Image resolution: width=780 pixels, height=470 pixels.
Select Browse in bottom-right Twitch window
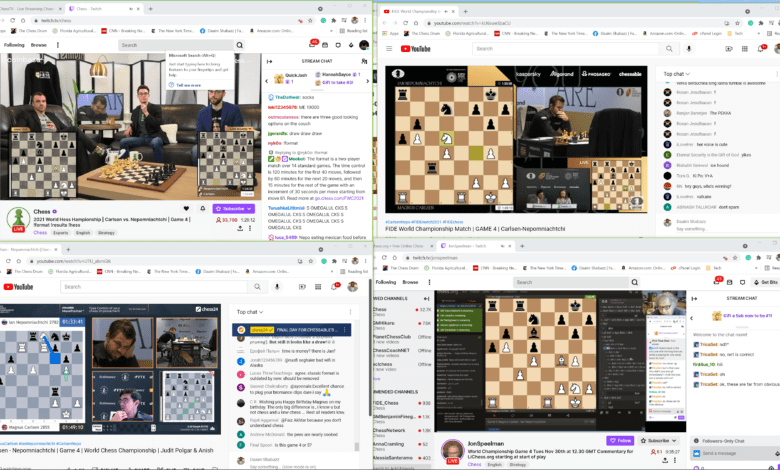click(x=410, y=282)
